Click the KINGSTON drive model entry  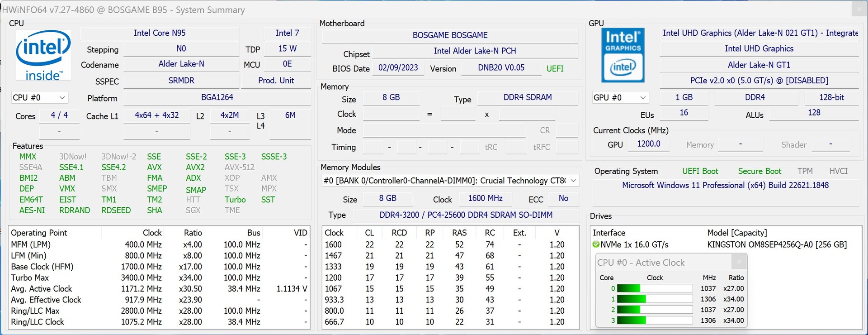777,244
